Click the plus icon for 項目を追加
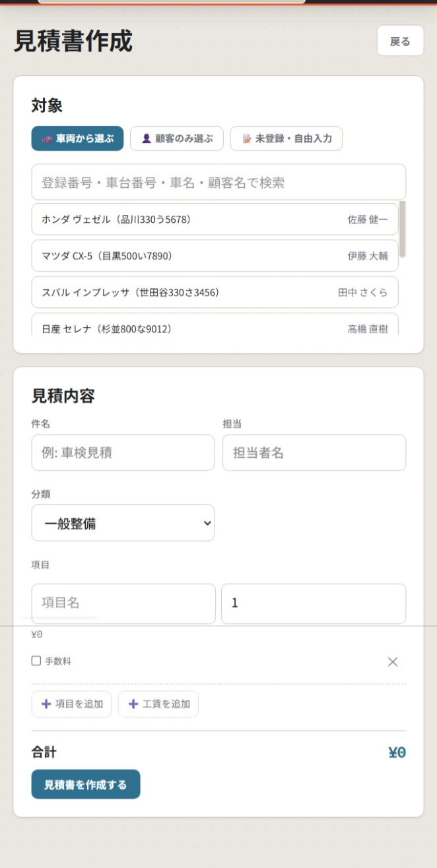 [46, 704]
